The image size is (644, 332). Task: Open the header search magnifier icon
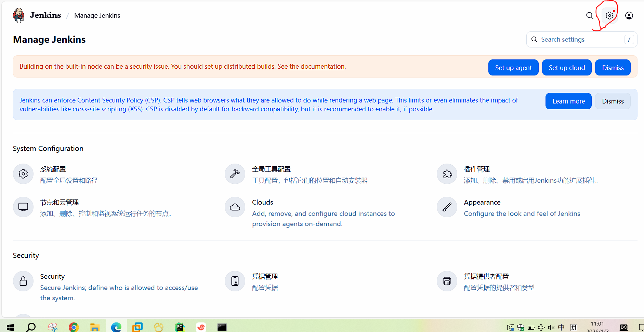coord(590,15)
